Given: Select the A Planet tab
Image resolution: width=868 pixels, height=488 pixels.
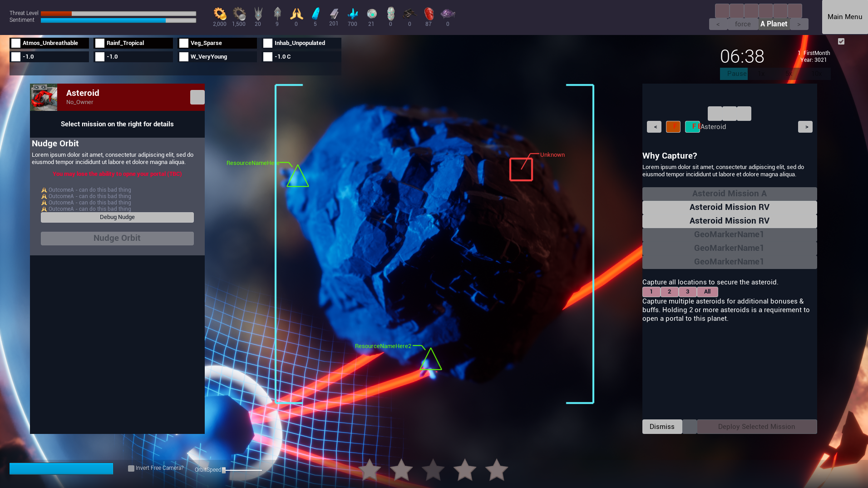Looking at the screenshot, I should tap(774, 24).
